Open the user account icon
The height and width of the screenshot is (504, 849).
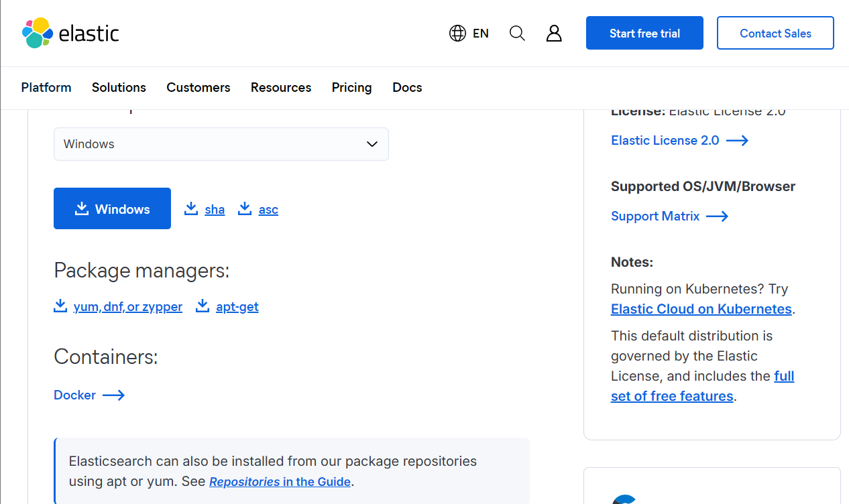pyautogui.click(x=554, y=33)
